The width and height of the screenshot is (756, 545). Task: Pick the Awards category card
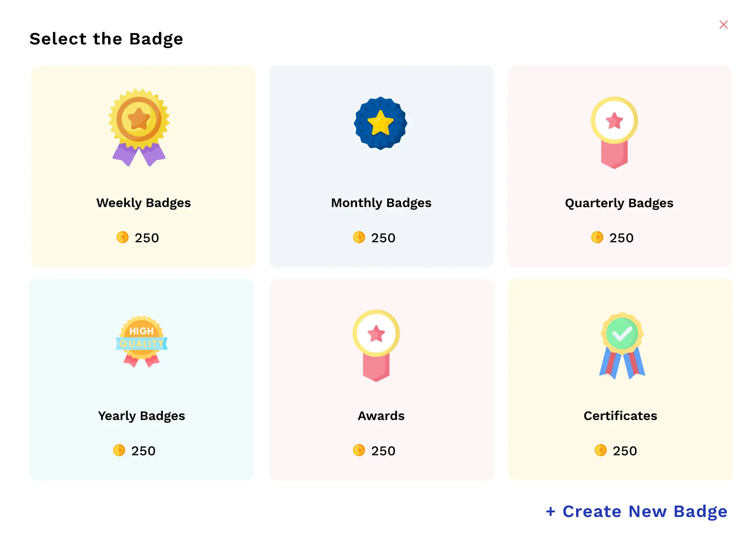tap(381, 379)
